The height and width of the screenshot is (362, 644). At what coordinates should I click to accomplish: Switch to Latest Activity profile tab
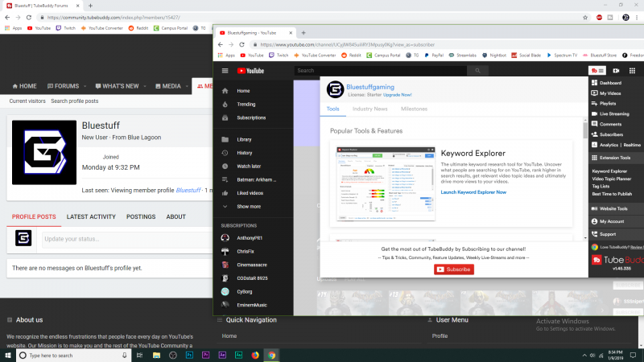(x=91, y=216)
